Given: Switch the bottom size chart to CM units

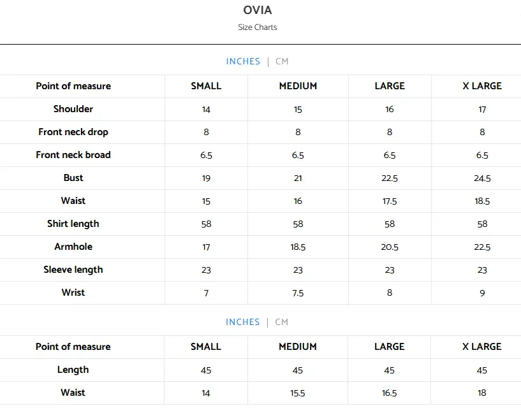Looking at the screenshot, I should 282,322.
